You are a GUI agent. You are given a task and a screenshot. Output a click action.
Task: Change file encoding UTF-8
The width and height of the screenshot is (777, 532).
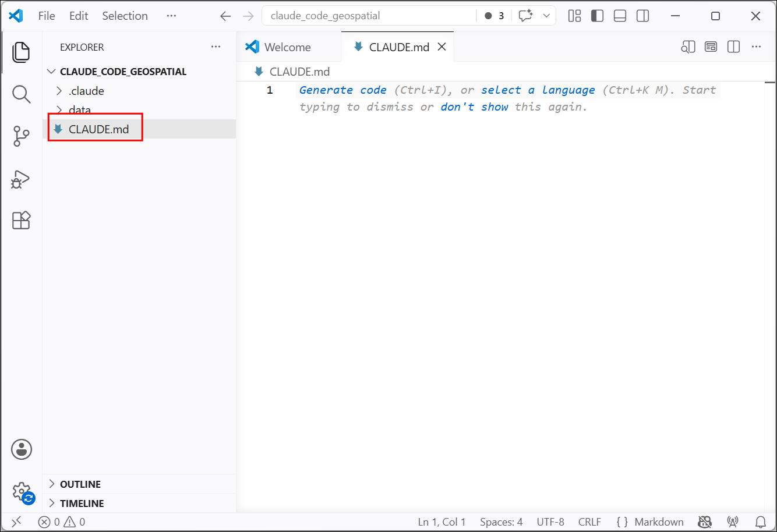550,522
